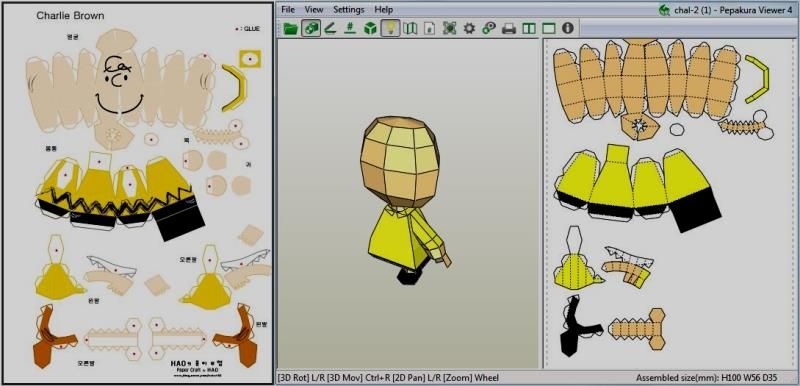The width and height of the screenshot is (800, 386).
Task: Open the Settings menu
Action: (348, 9)
